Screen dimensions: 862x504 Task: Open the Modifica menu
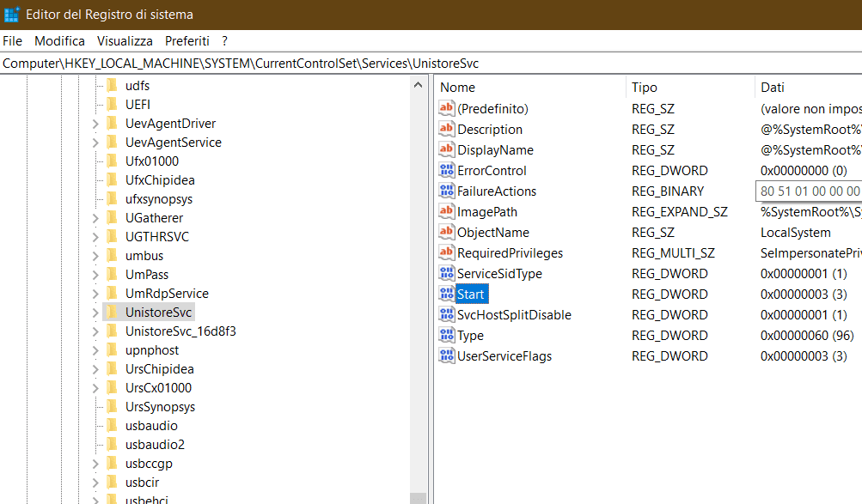tap(59, 40)
